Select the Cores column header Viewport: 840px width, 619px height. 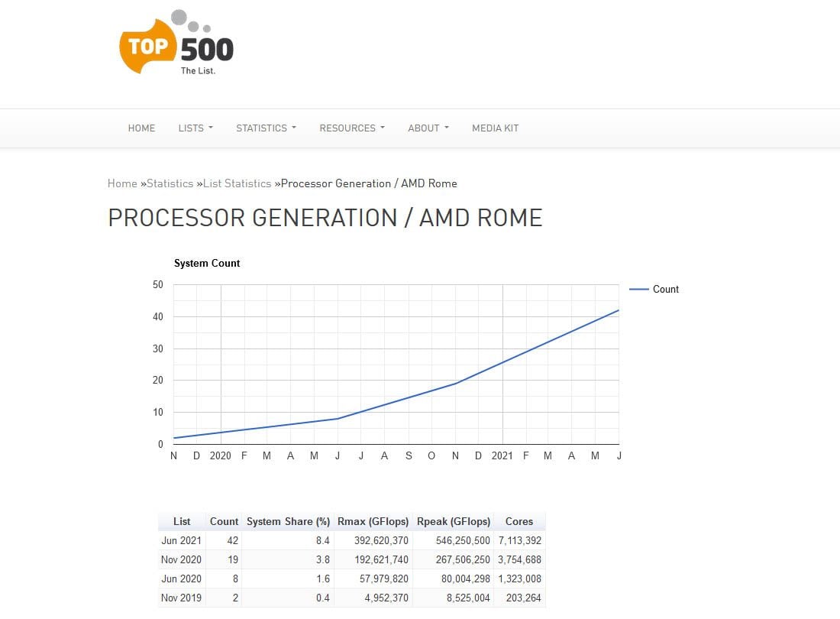tap(519, 521)
